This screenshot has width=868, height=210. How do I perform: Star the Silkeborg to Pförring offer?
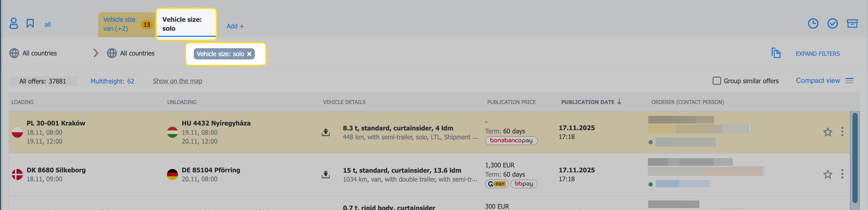tap(827, 174)
